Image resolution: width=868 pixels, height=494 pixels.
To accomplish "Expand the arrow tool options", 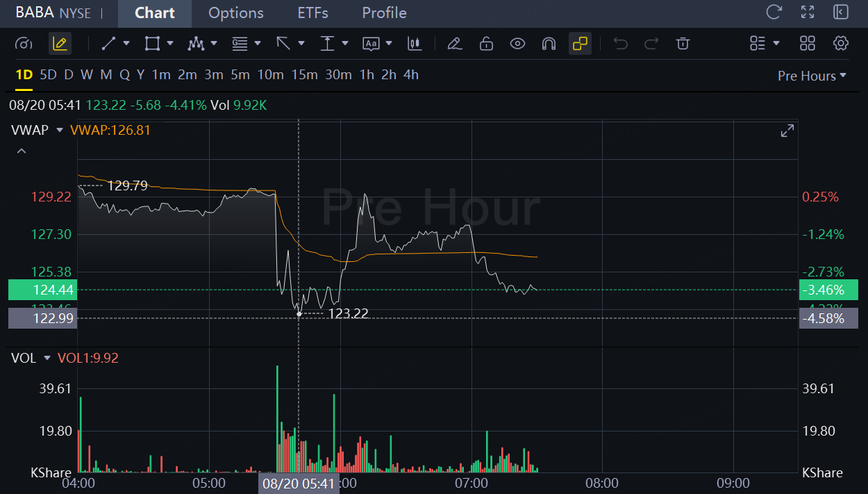I will (301, 44).
